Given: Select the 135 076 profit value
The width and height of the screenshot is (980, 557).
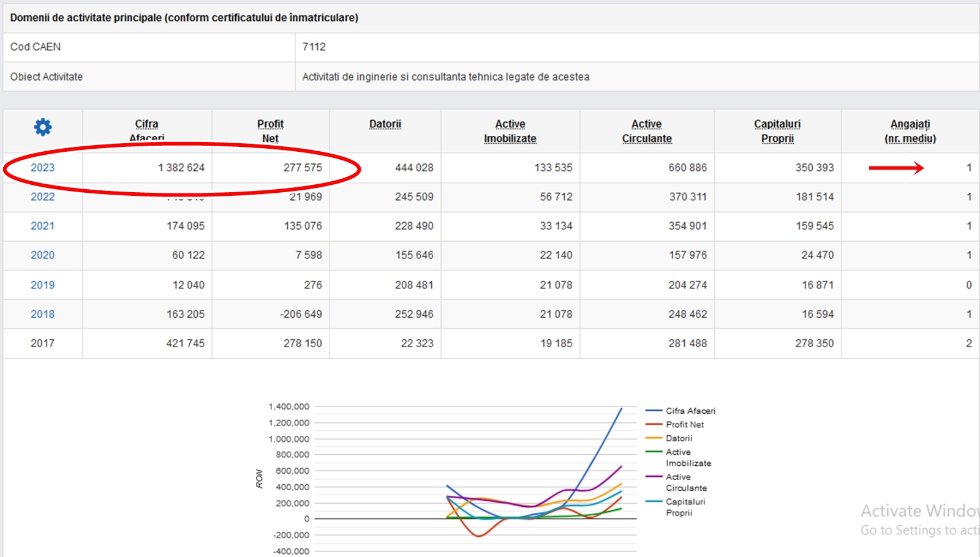Looking at the screenshot, I should tap(303, 226).
